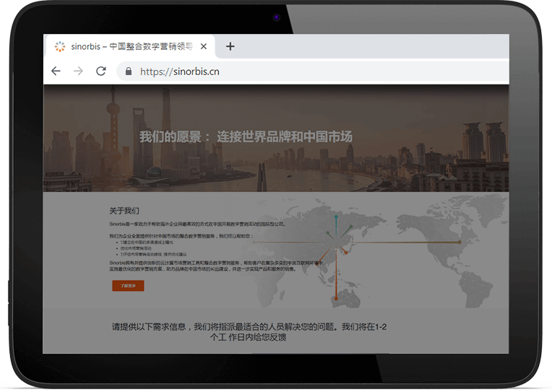The height and width of the screenshot is (392, 552).
Task: Close the sinorbis tab
Action: click(x=204, y=46)
